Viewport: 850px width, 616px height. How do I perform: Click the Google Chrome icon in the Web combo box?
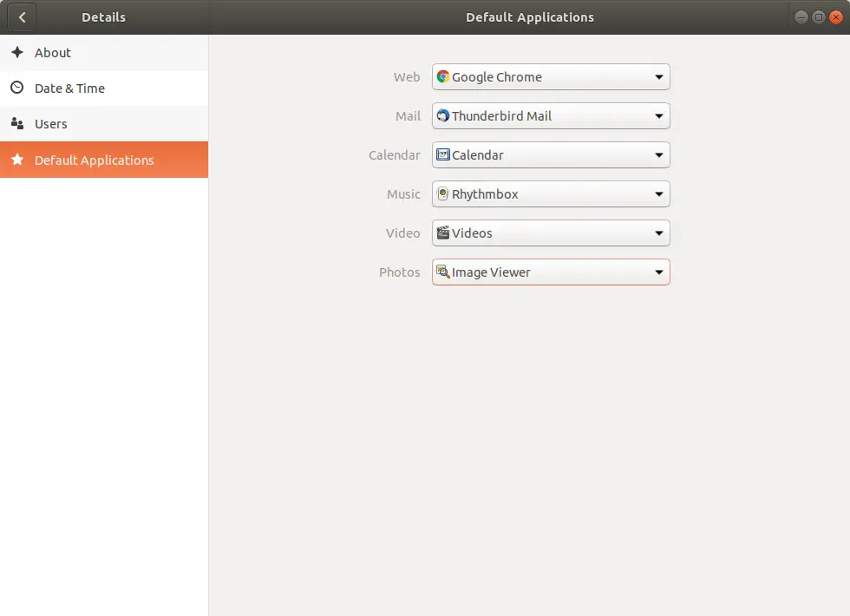tap(443, 76)
